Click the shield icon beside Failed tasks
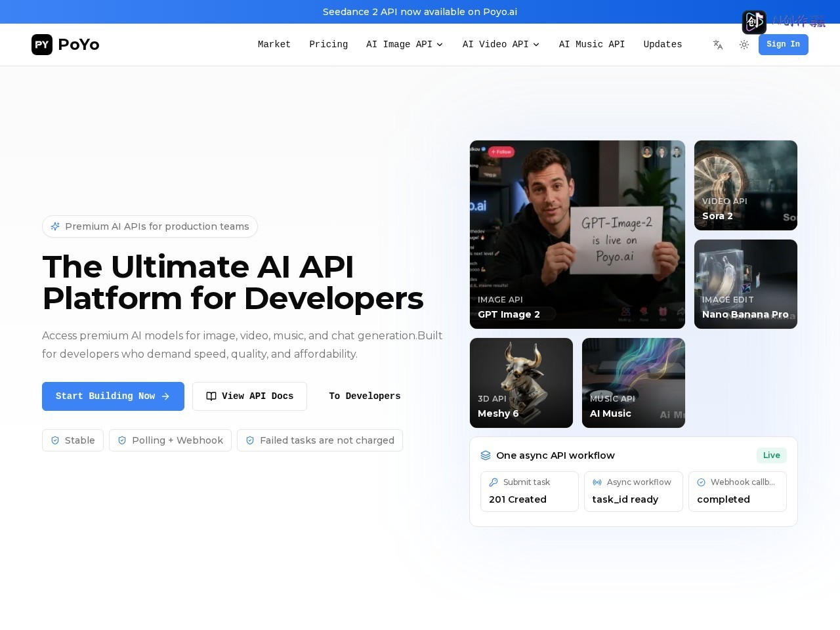The image size is (840, 630). pyautogui.click(x=250, y=440)
